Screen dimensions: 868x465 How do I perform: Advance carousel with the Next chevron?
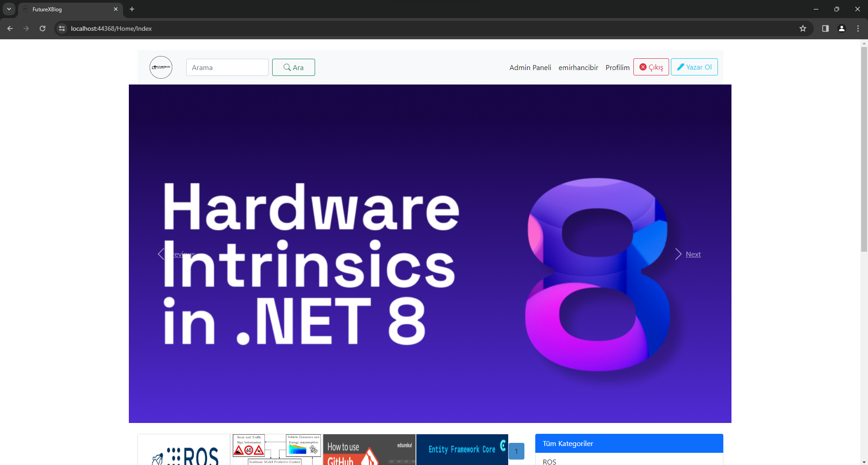coord(678,254)
